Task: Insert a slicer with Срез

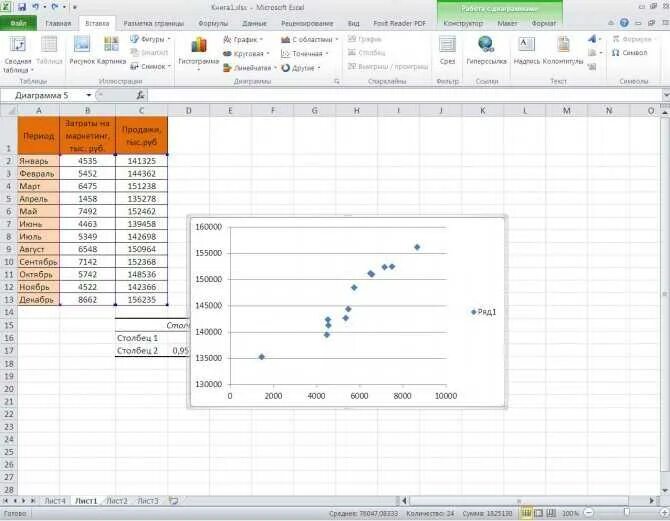Action: coord(447,51)
